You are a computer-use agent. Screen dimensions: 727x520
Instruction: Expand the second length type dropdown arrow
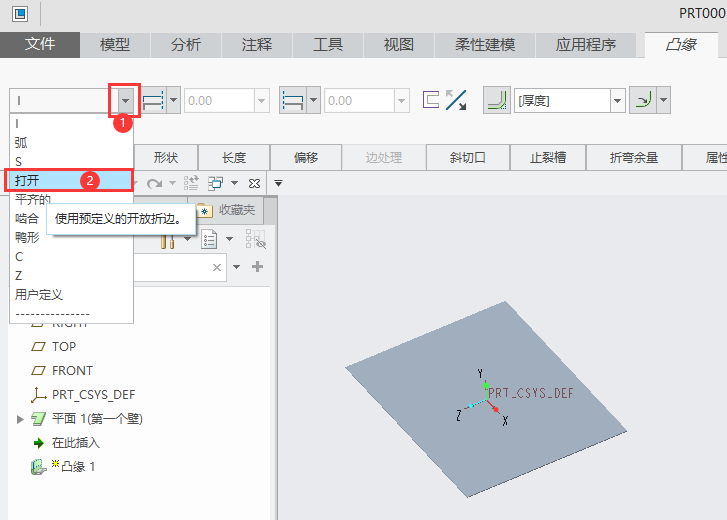[x=314, y=100]
